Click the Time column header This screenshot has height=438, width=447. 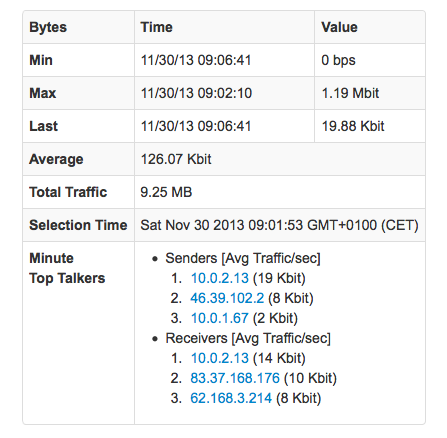click(x=156, y=27)
